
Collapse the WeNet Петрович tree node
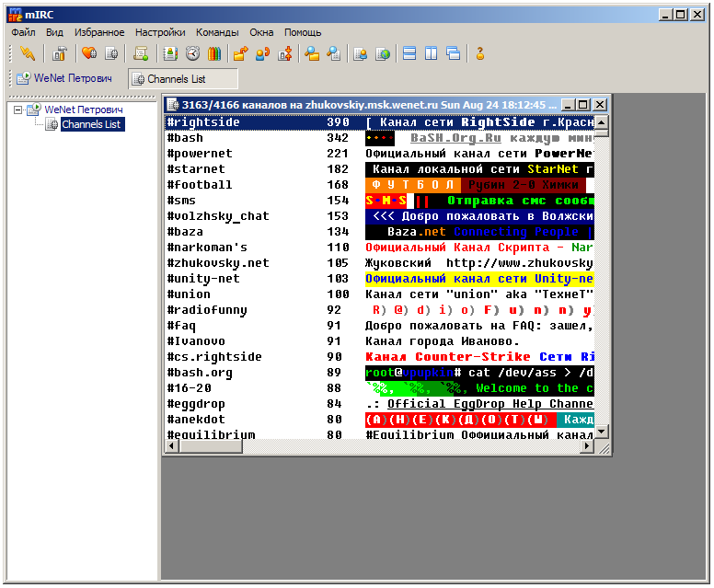[17, 110]
